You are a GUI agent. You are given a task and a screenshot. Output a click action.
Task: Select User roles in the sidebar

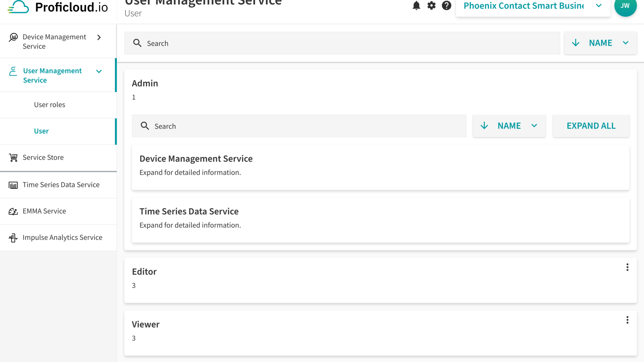click(49, 105)
